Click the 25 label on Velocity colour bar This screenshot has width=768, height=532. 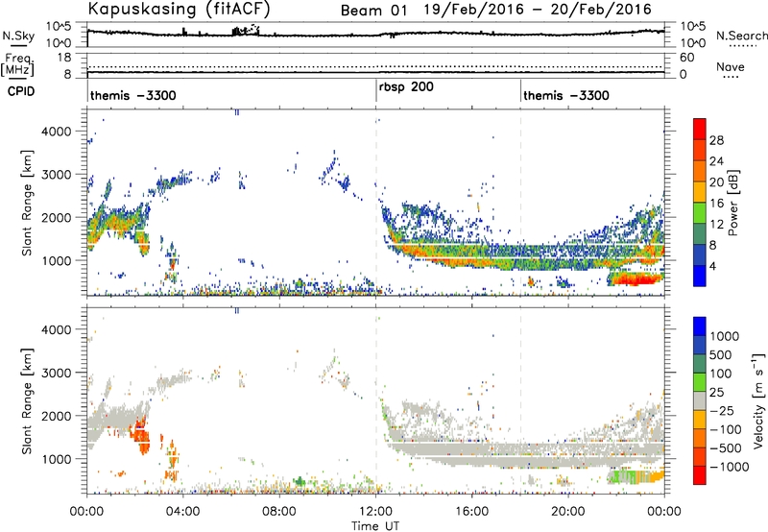tap(716, 392)
